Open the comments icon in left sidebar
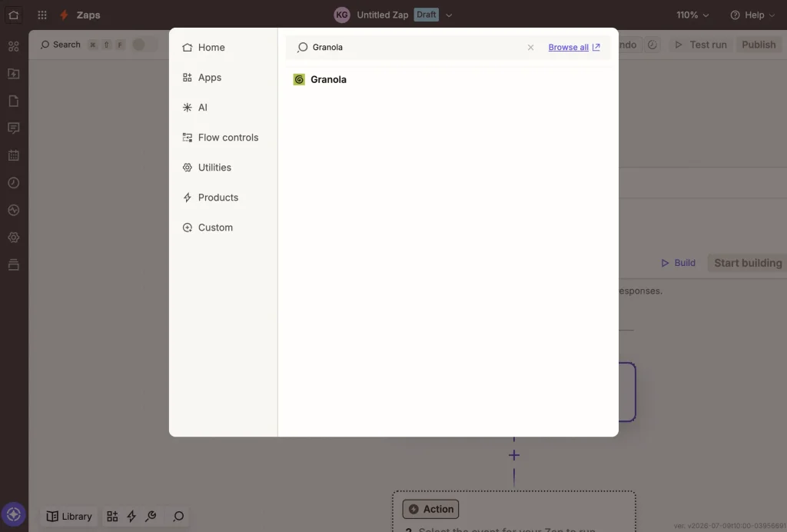 14,128
